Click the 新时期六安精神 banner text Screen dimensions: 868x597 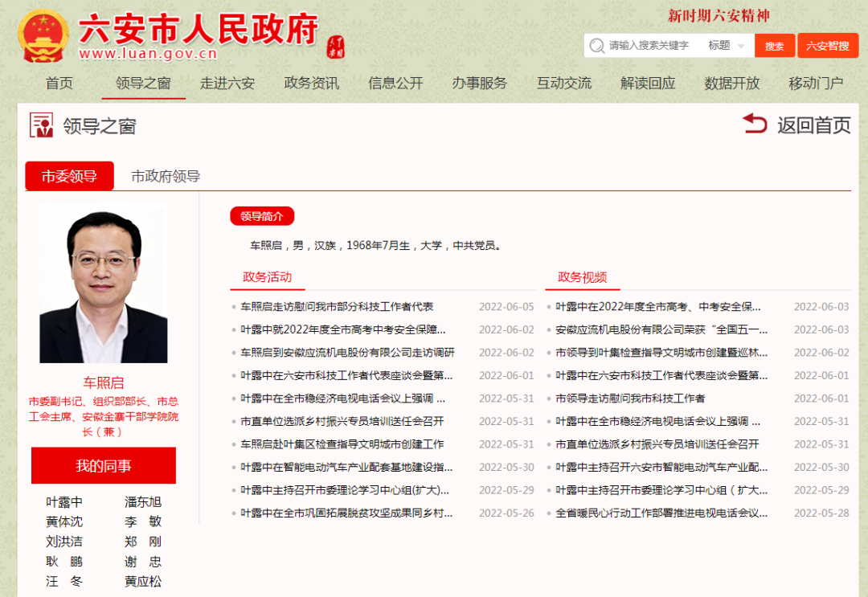(x=719, y=15)
